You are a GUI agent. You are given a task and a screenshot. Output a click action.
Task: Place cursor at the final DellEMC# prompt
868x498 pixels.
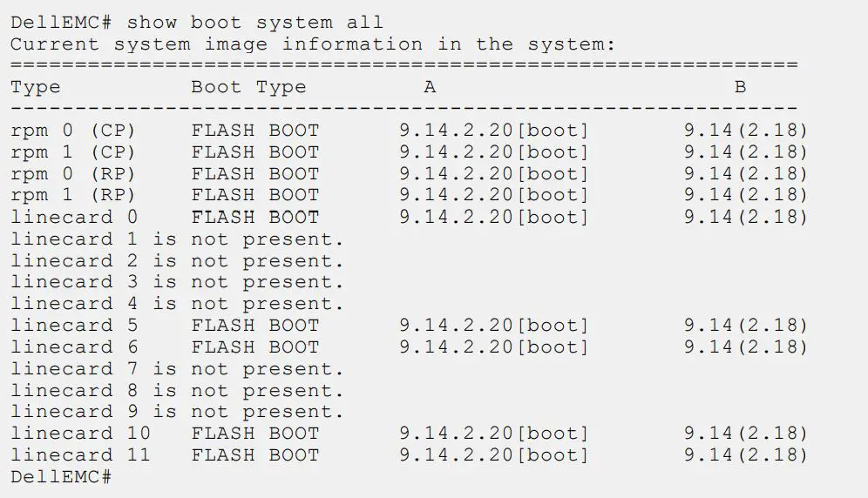(117, 477)
